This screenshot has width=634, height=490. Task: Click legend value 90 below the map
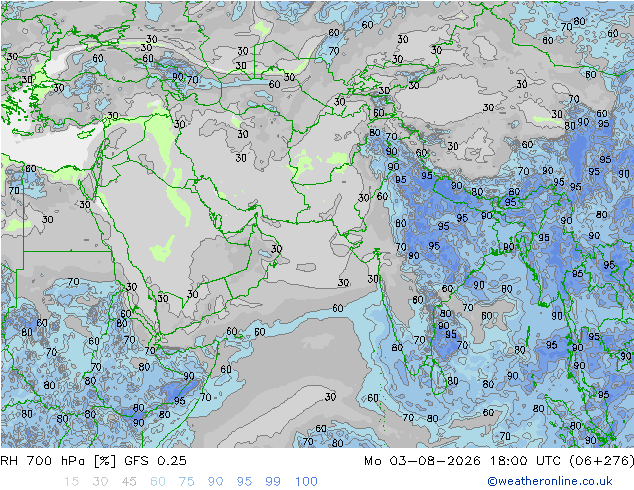coord(216,482)
